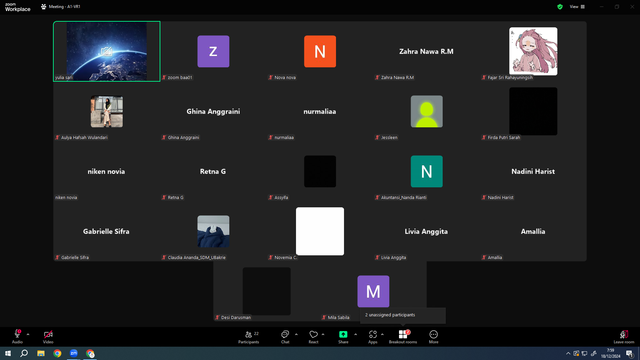Select Fajar Sri Rahayuningsih's anime avatar
Viewport: 640px width, 360px height.
pos(533,51)
